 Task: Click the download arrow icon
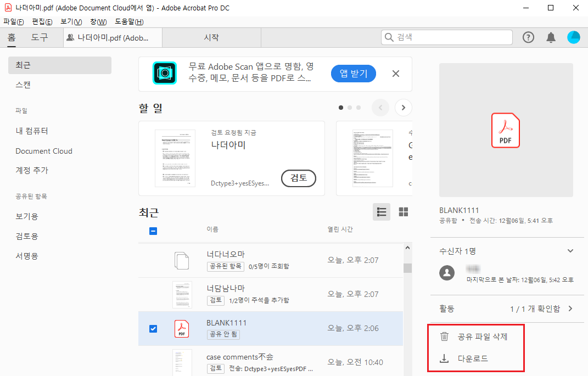444,358
